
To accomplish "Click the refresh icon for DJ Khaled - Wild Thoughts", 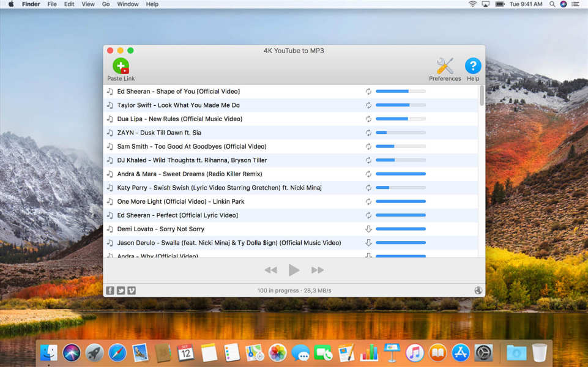I will 368,160.
